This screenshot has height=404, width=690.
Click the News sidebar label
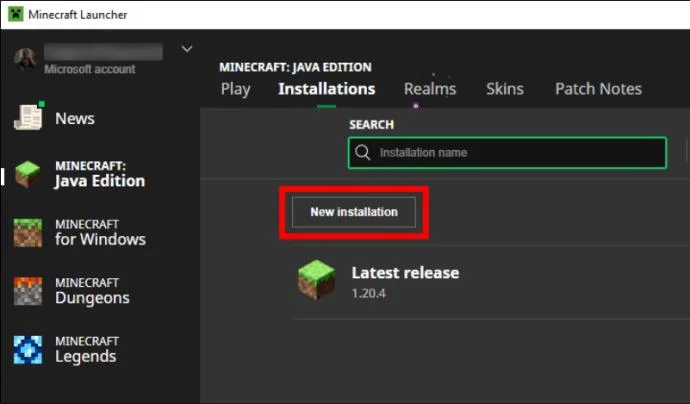pyautogui.click(x=75, y=118)
